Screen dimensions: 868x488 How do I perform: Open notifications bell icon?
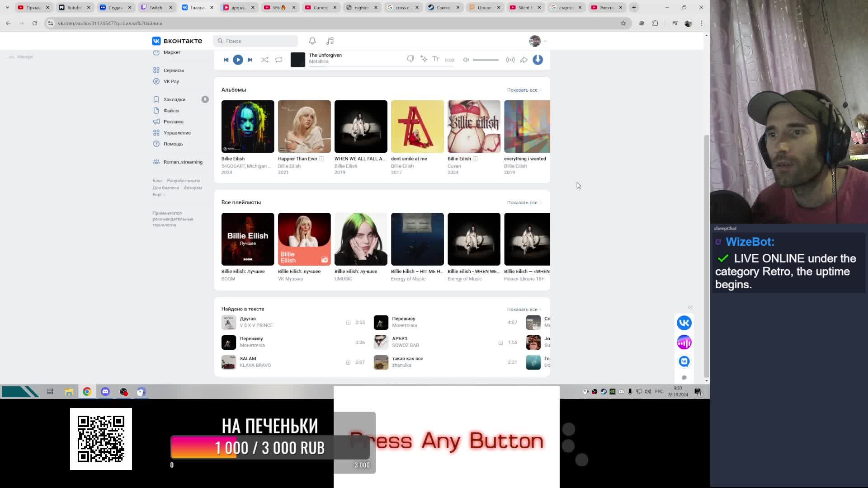click(x=312, y=41)
